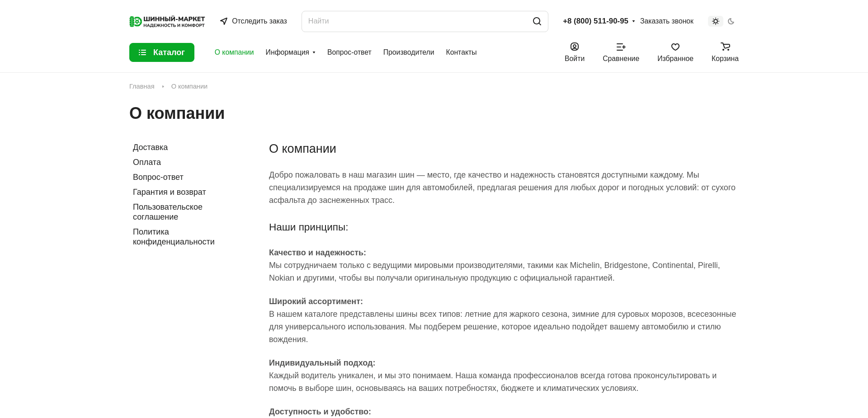Image resolution: width=868 pixels, height=418 pixels.
Task: Open Сравнение via the comparison icon
Action: [620, 47]
